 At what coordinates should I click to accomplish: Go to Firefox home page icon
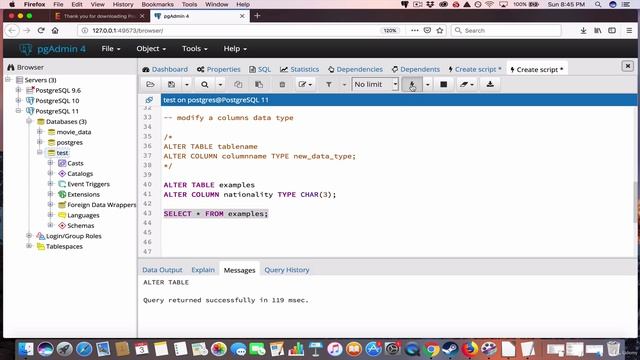(x=55, y=31)
